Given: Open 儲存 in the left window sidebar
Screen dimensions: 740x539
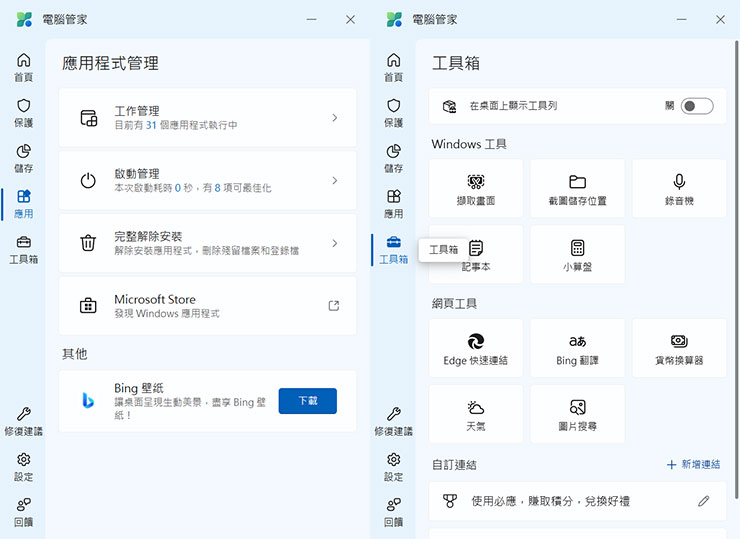Looking at the screenshot, I should coord(24,159).
